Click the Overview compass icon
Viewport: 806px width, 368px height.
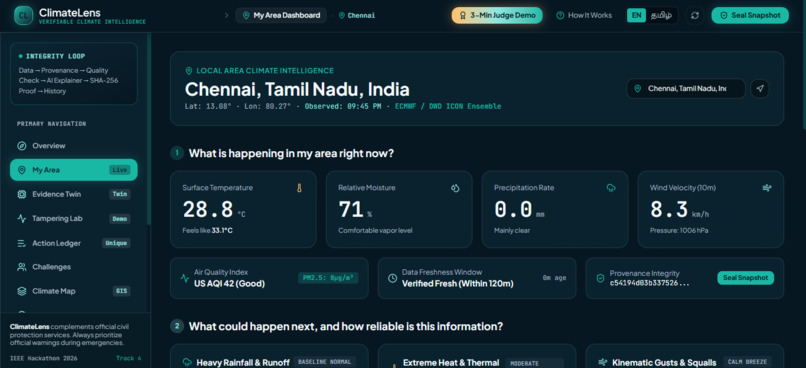coord(22,145)
